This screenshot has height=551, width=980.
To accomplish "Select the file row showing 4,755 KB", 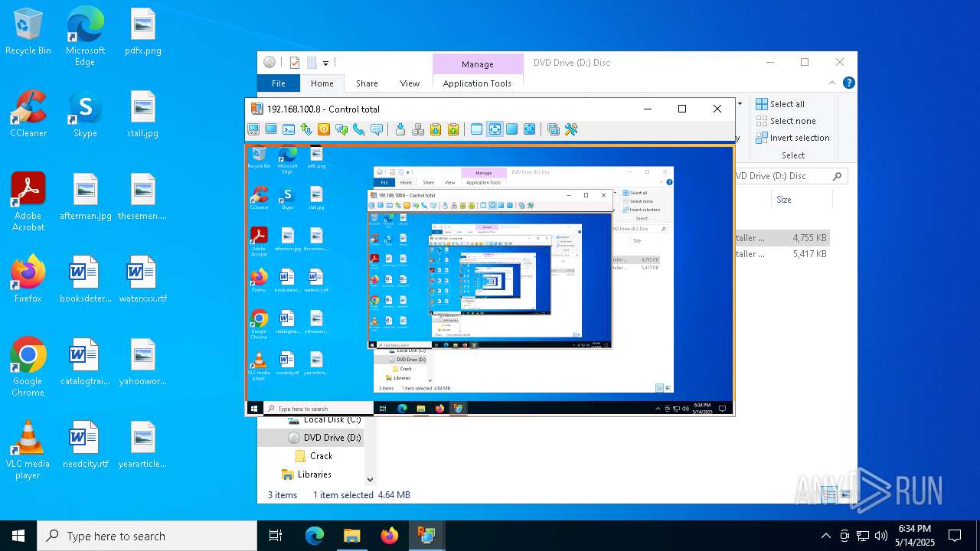I will [x=782, y=238].
